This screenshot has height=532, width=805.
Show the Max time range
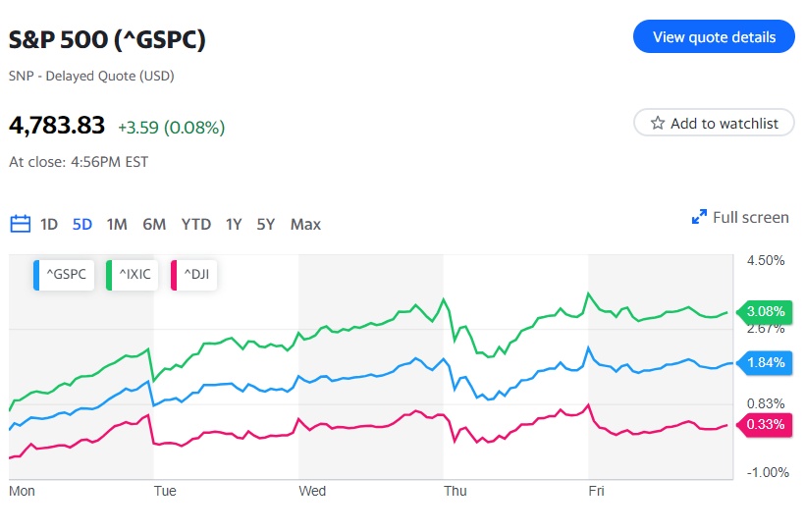305,224
